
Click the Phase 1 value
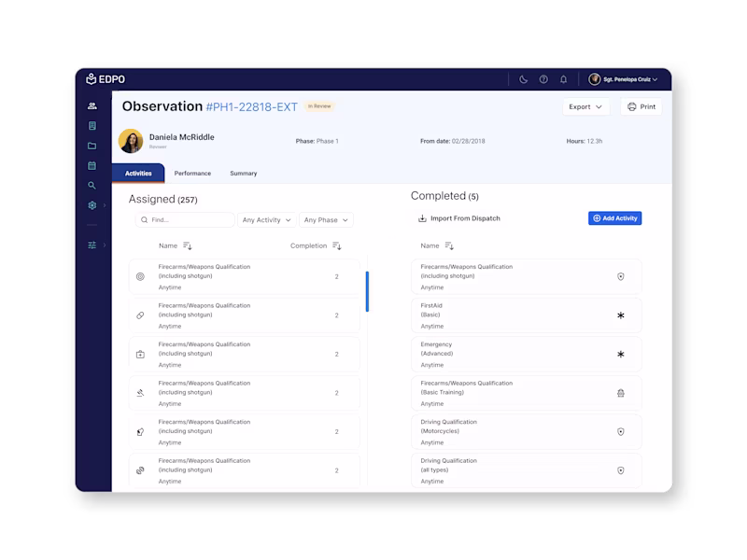328,142
